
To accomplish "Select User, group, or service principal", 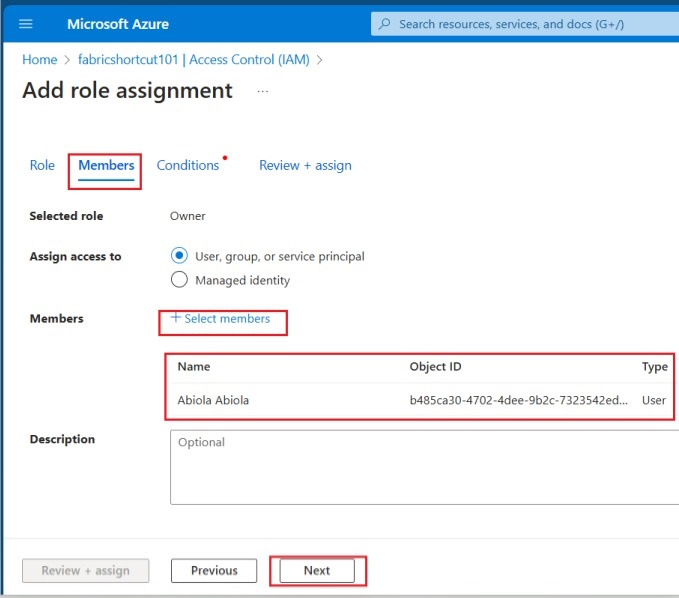I will point(180,256).
